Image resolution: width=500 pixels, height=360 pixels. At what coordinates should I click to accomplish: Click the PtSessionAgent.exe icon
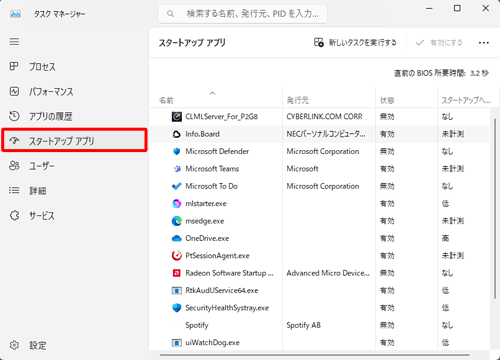(176, 256)
